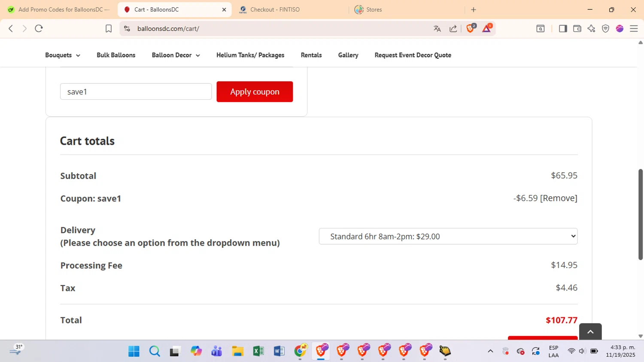Open the translate page icon
This screenshot has height=362, width=644.
pyautogui.click(x=437, y=28)
